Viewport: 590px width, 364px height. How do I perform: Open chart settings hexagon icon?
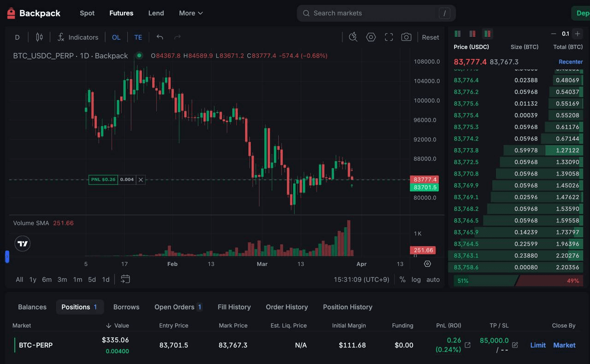tap(371, 37)
